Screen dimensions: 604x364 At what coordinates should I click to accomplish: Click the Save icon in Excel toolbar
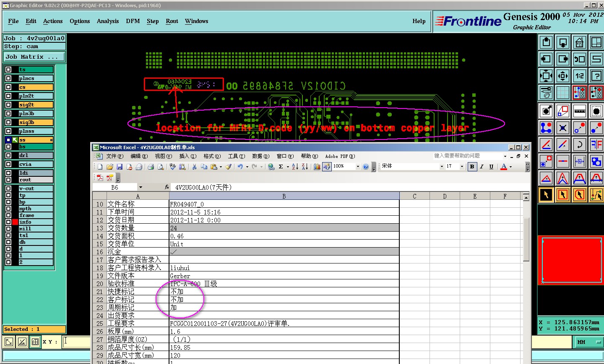point(120,167)
